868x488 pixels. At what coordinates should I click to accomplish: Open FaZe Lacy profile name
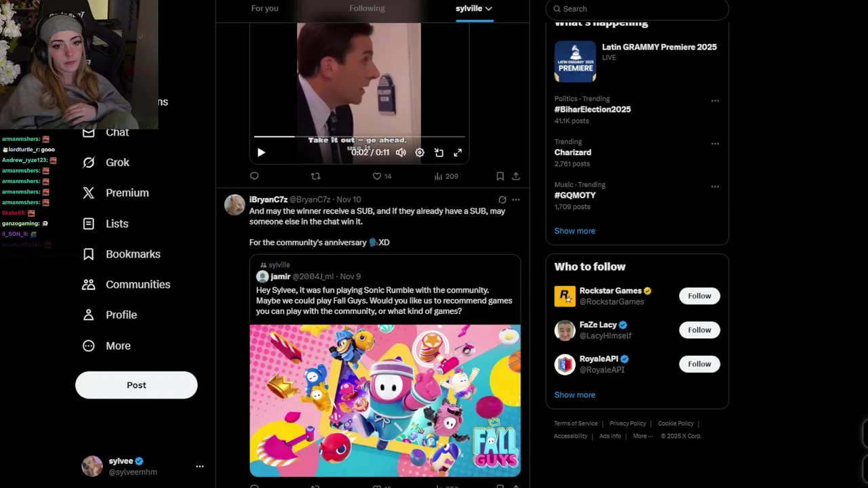(598, 325)
